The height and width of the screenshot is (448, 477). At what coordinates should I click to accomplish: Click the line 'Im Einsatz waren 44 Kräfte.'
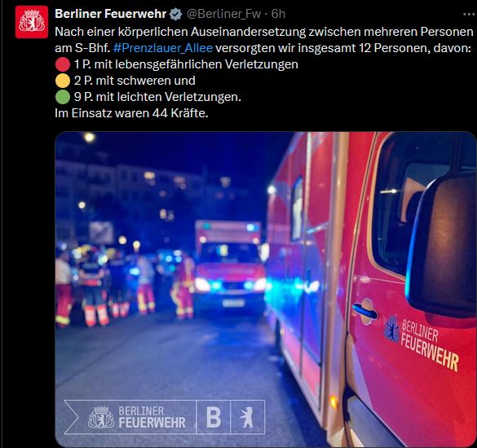(131, 113)
